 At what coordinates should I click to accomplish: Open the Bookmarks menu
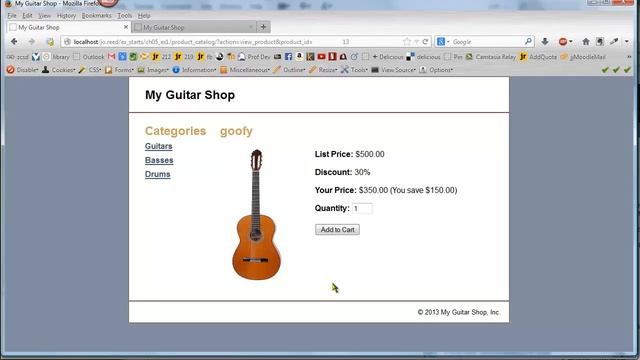point(96,16)
